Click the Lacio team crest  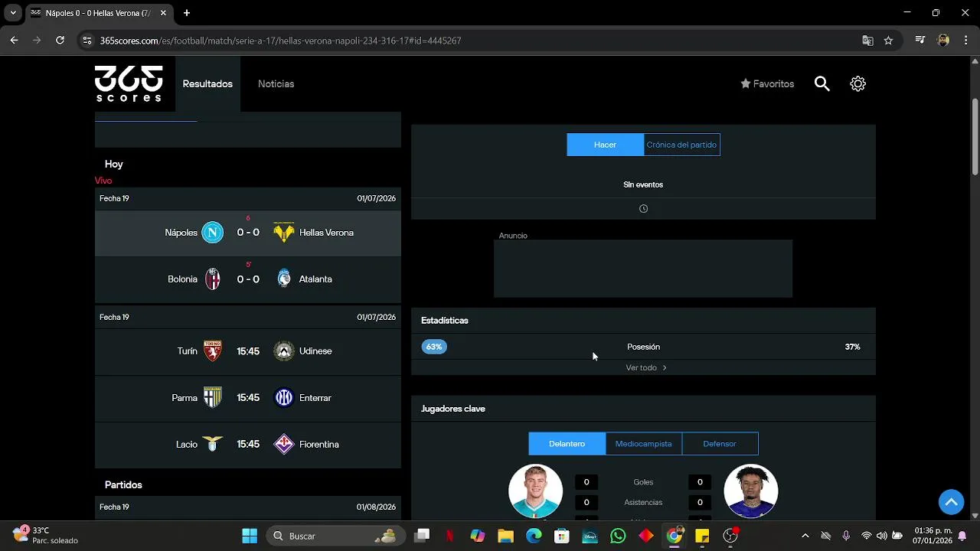tap(212, 444)
